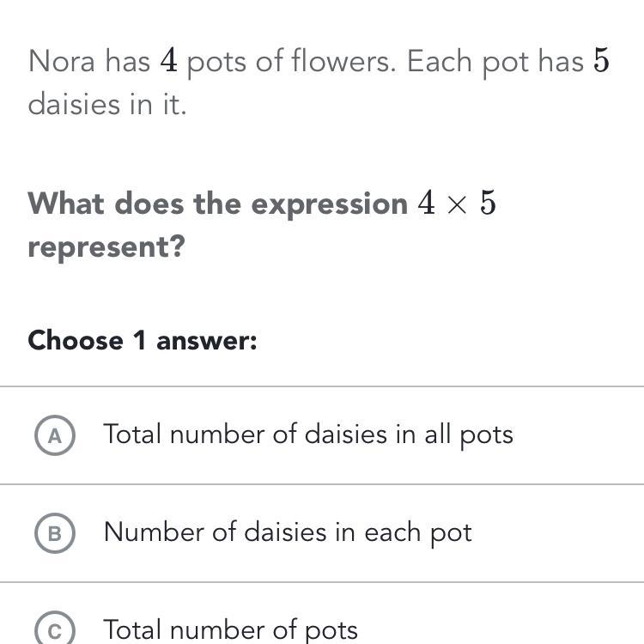Click the words 'Nora has' in the problem
The image size is (644, 644).
tap(89, 62)
